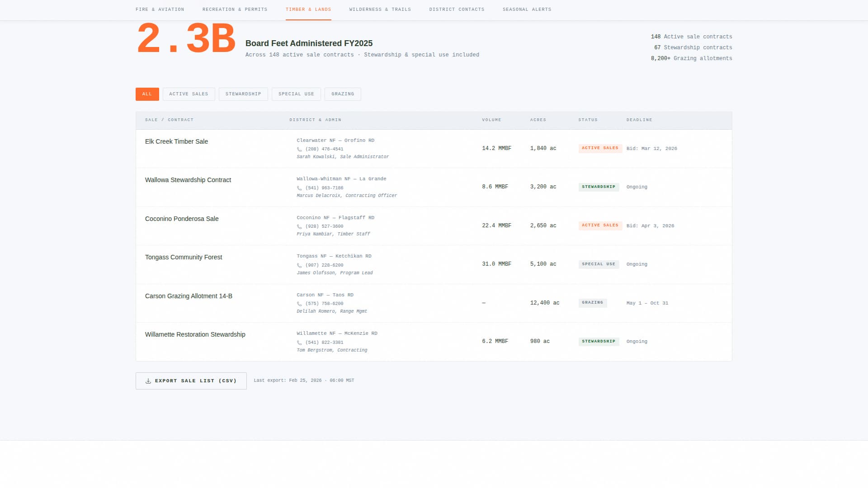This screenshot has height=488, width=868.
Task: Select the ALL filter chip
Action: tap(147, 94)
